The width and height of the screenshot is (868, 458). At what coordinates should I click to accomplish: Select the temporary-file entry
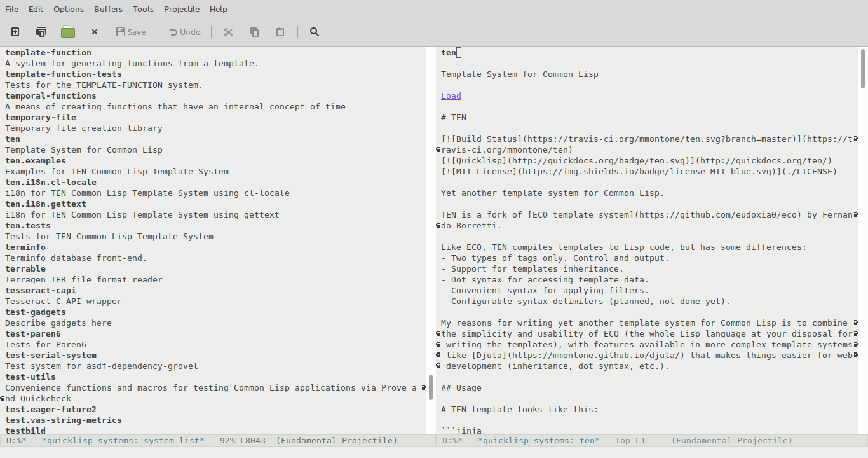[41, 118]
